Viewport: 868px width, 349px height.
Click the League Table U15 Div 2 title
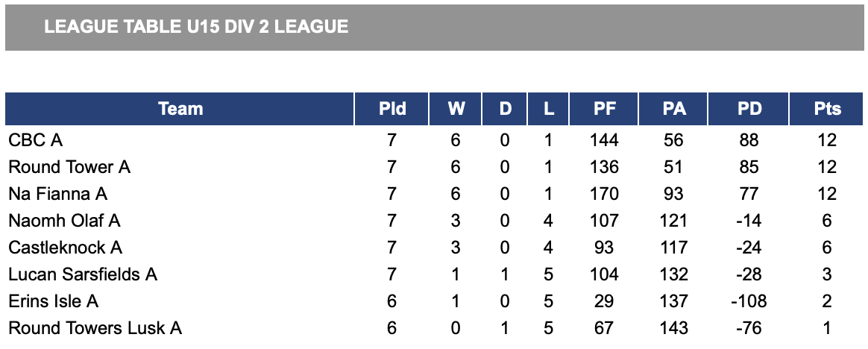click(196, 28)
